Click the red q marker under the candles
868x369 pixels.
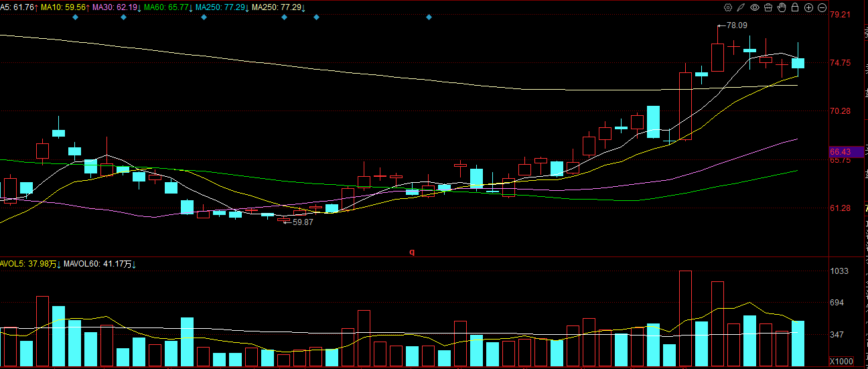tap(412, 252)
